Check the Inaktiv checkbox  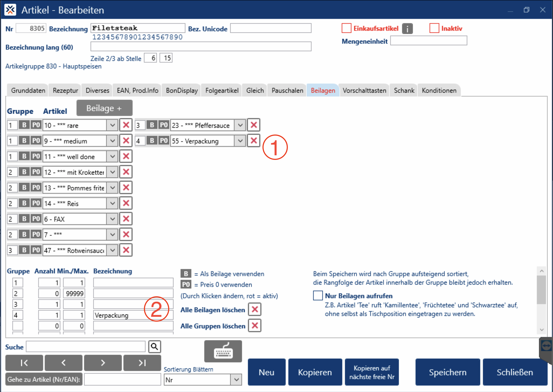point(434,28)
